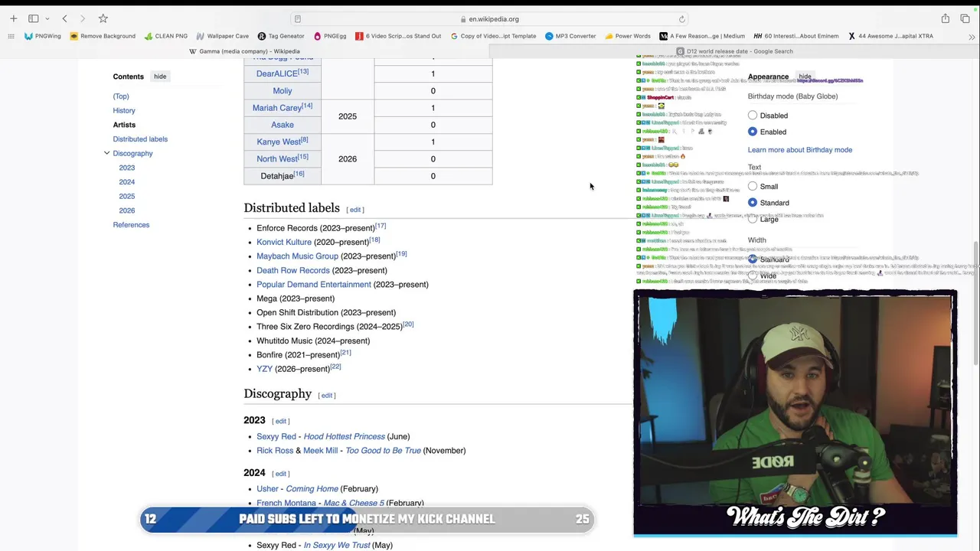The height and width of the screenshot is (551, 980).
Task: Edit the Distributed labels section
Action: [355, 210]
